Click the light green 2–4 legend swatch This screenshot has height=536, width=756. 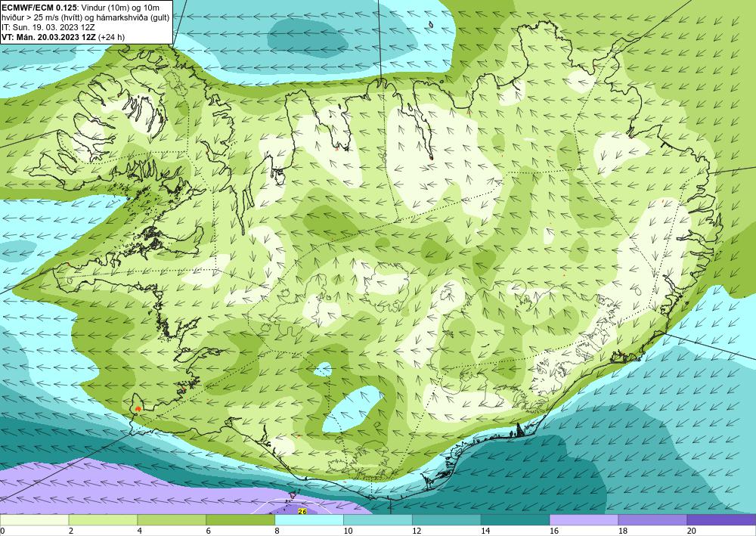coord(103,520)
